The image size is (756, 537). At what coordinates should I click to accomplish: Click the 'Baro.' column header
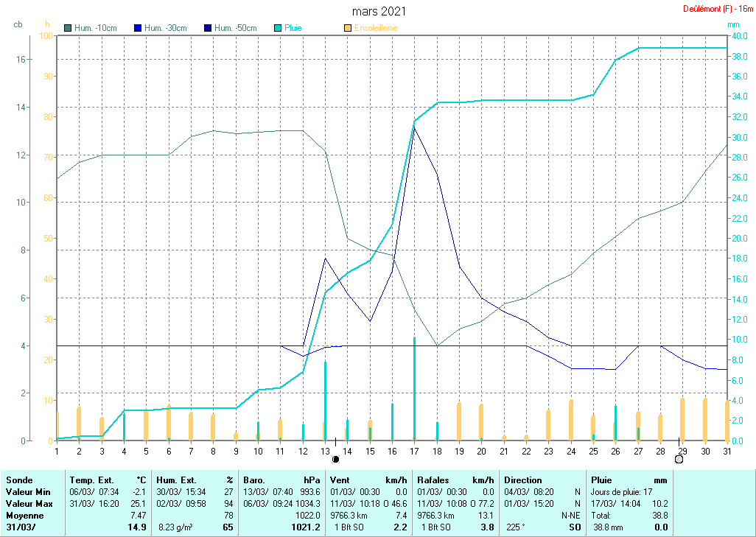click(x=253, y=480)
